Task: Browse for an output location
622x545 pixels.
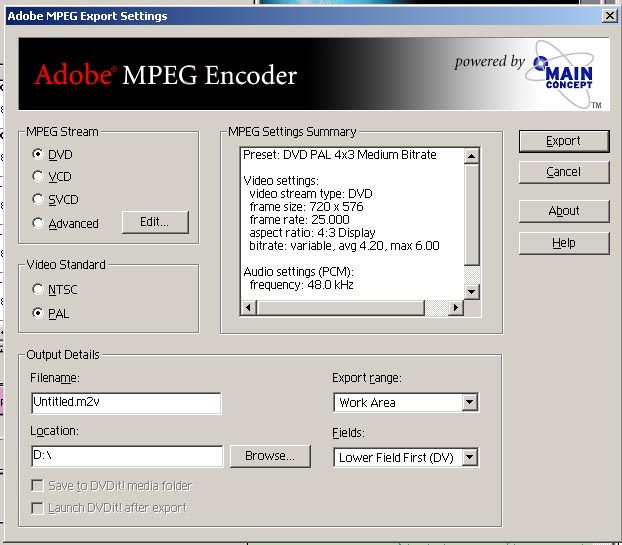Action: point(270,456)
